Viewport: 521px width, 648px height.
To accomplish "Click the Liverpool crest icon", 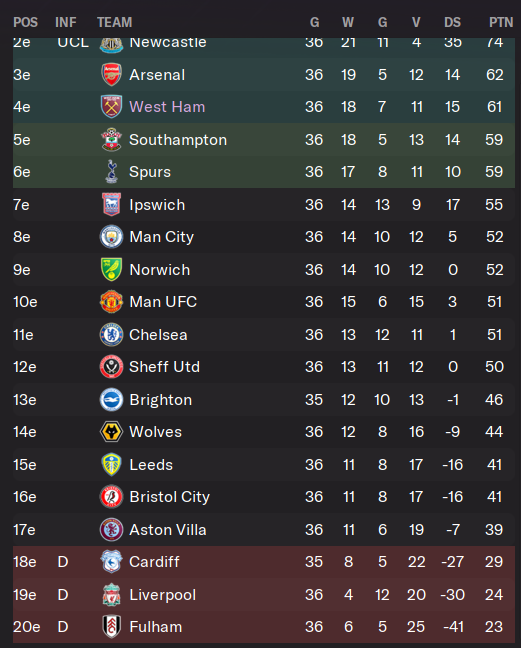I will (111, 595).
